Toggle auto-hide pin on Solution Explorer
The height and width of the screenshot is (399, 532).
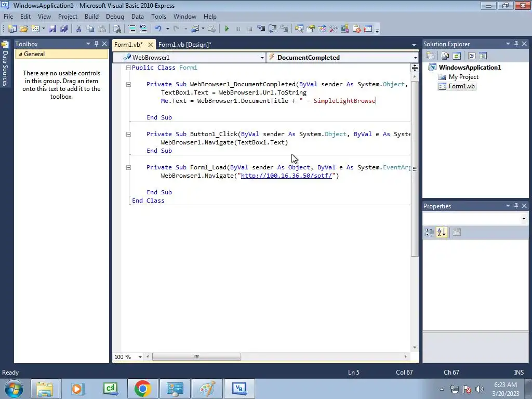coord(516,44)
